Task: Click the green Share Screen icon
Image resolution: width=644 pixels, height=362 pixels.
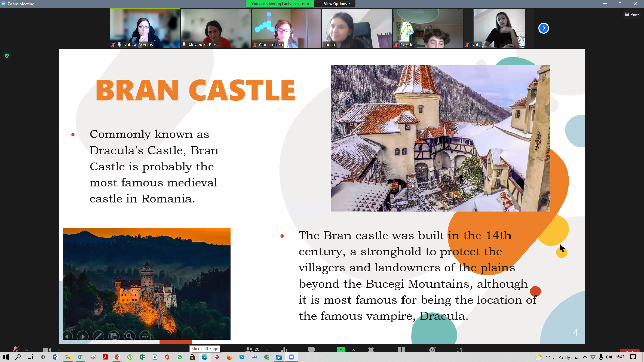Action: (x=341, y=349)
